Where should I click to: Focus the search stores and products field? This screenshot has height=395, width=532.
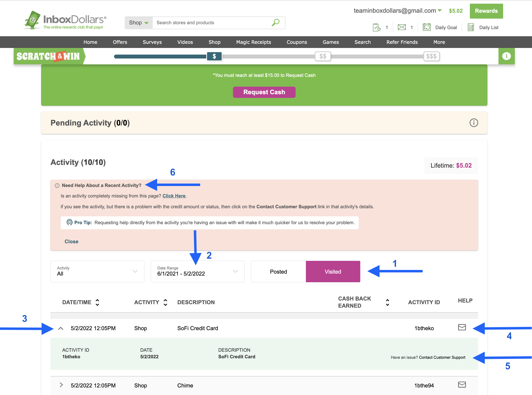coord(212,23)
